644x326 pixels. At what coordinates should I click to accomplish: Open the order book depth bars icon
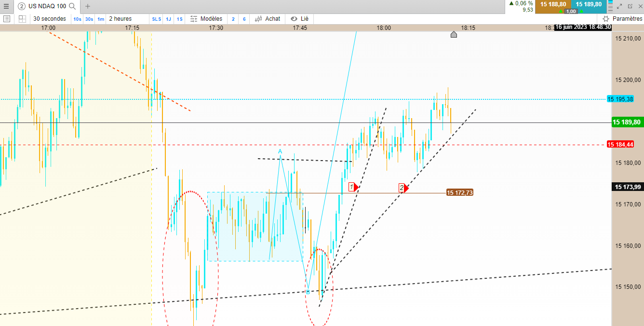[x=610, y=6]
